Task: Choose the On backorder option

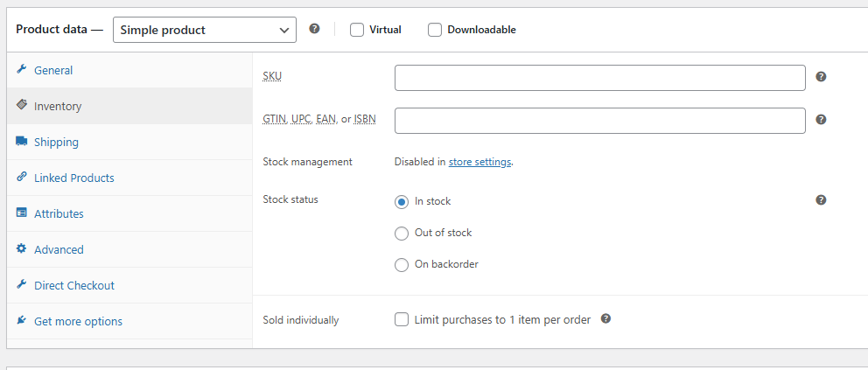Action: coord(402,265)
